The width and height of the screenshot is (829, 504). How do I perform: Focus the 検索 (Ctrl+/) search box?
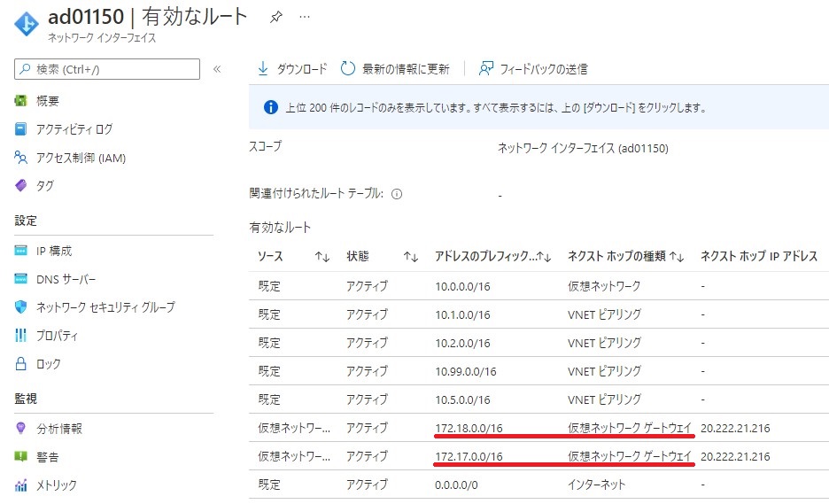(107, 69)
